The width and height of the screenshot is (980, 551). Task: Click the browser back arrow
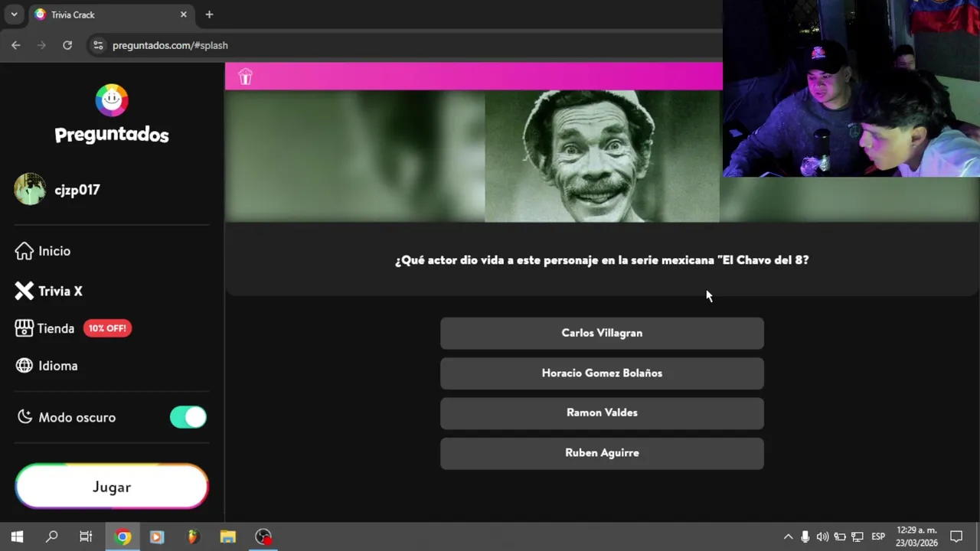tap(16, 45)
